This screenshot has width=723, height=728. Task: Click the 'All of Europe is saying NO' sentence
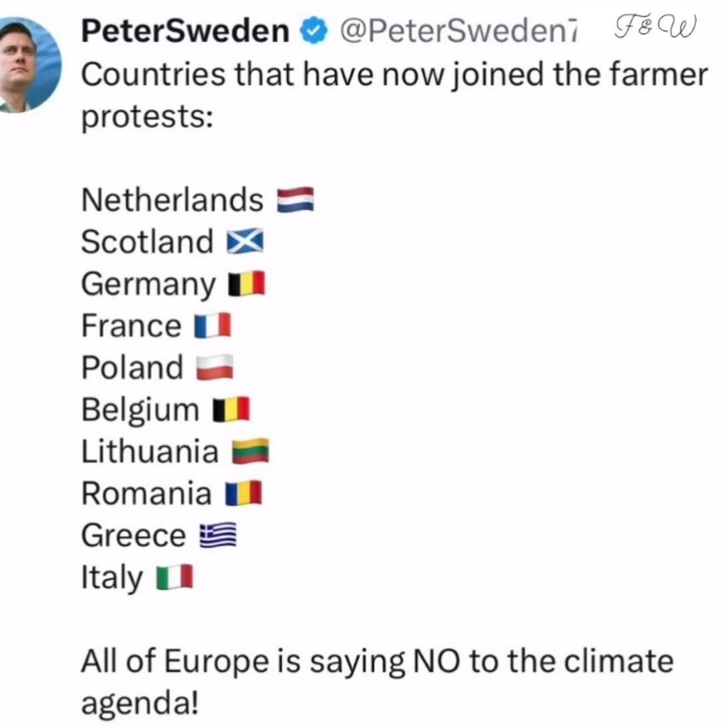coord(377,663)
